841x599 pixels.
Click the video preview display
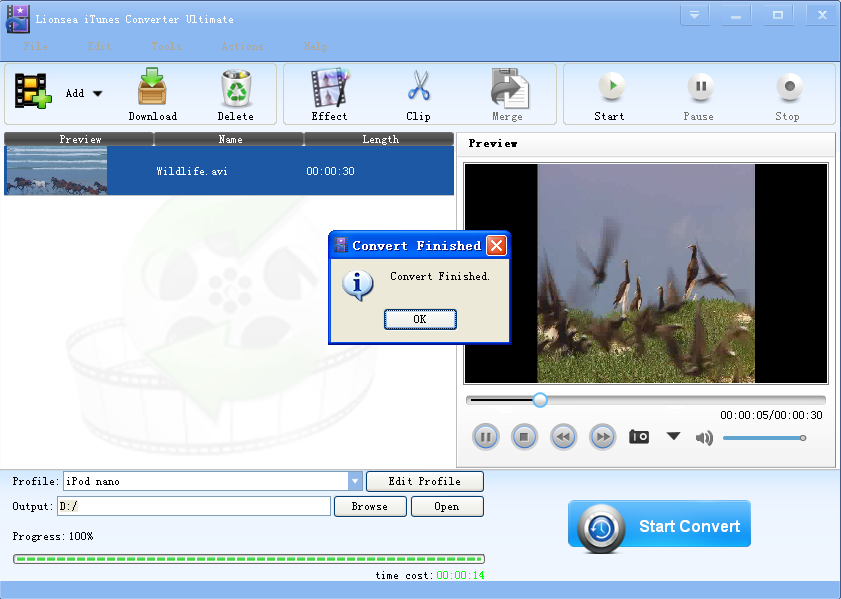point(646,273)
